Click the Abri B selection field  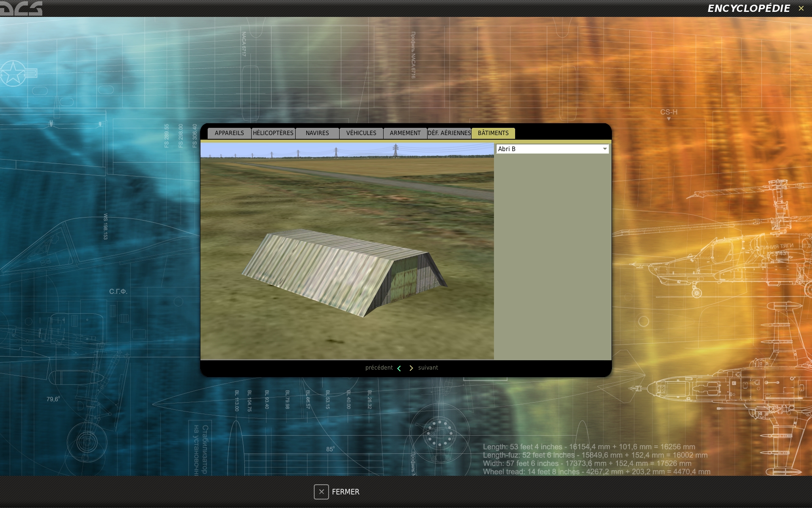click(552, 149)
